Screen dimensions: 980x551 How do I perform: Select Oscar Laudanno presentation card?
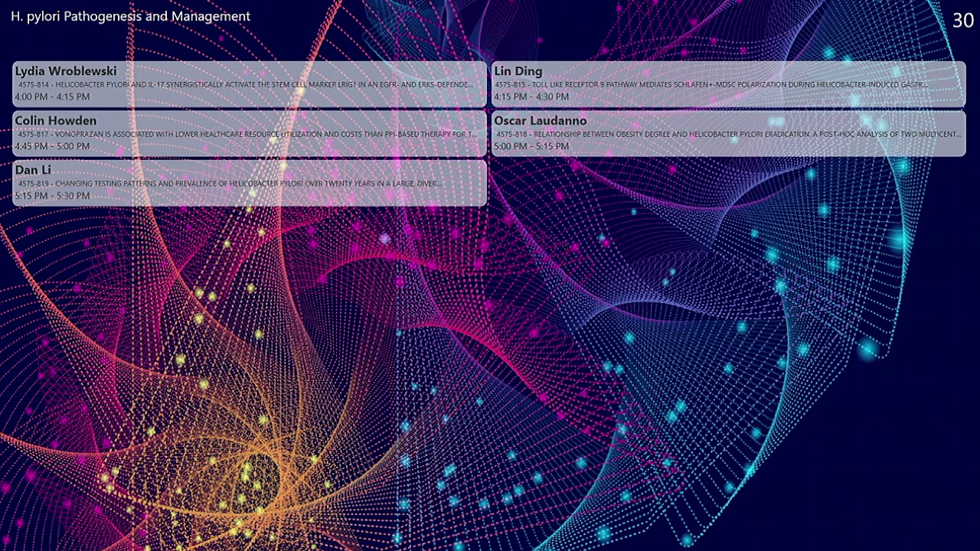pyautogui.click(x=728, y=134)
